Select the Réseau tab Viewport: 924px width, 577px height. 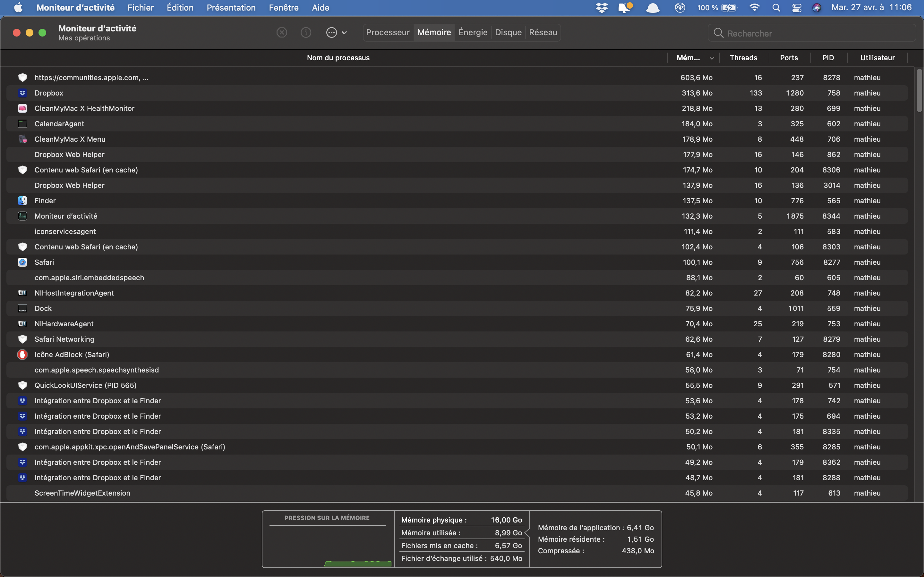pos(543,32)
